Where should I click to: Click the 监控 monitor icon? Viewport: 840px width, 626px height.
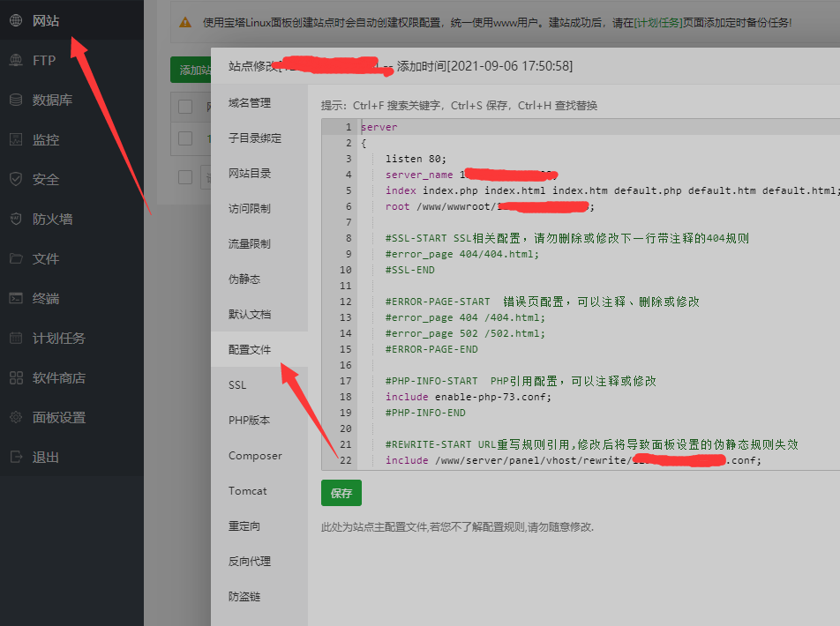tap(16, 139)
